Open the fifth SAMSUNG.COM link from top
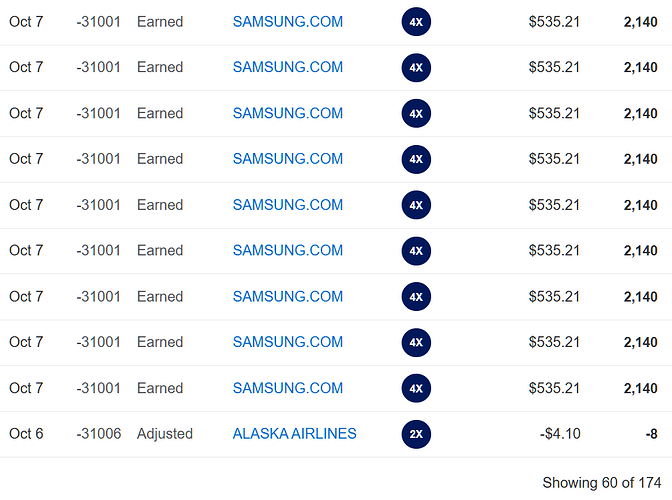 (x=287, y=205)
